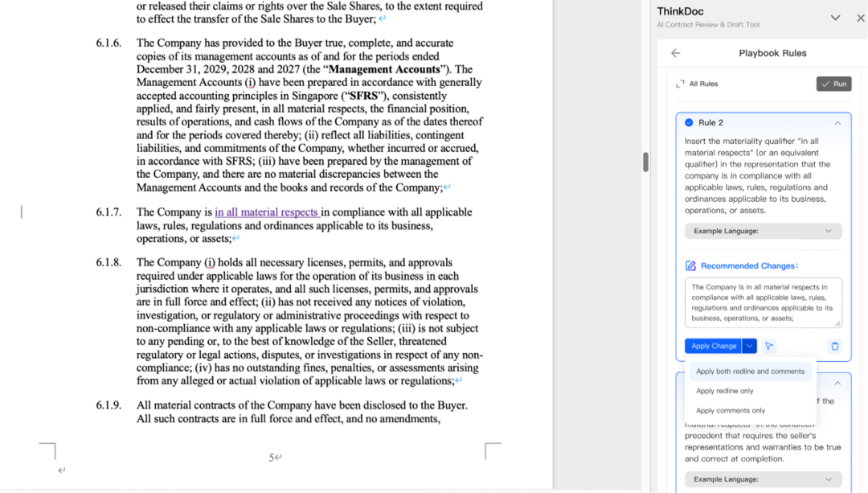Choose Apply comments only option

(731, 410)
